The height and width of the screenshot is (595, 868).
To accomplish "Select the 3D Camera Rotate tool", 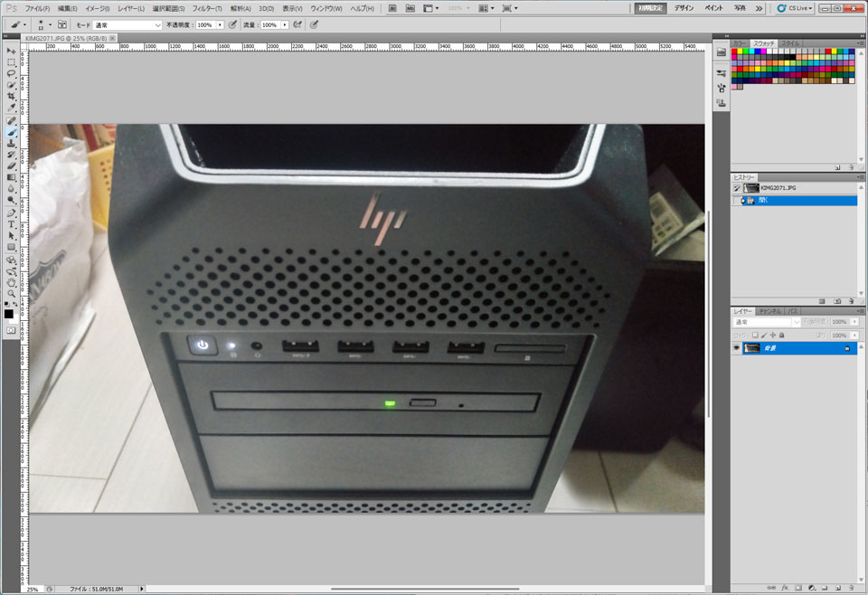I will tap(11, 271).
